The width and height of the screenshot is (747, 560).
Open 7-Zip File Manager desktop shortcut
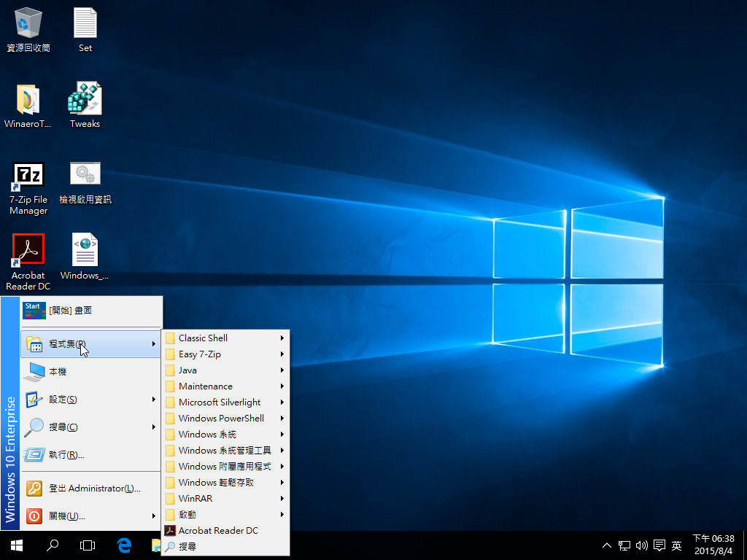tap(28, 175)
